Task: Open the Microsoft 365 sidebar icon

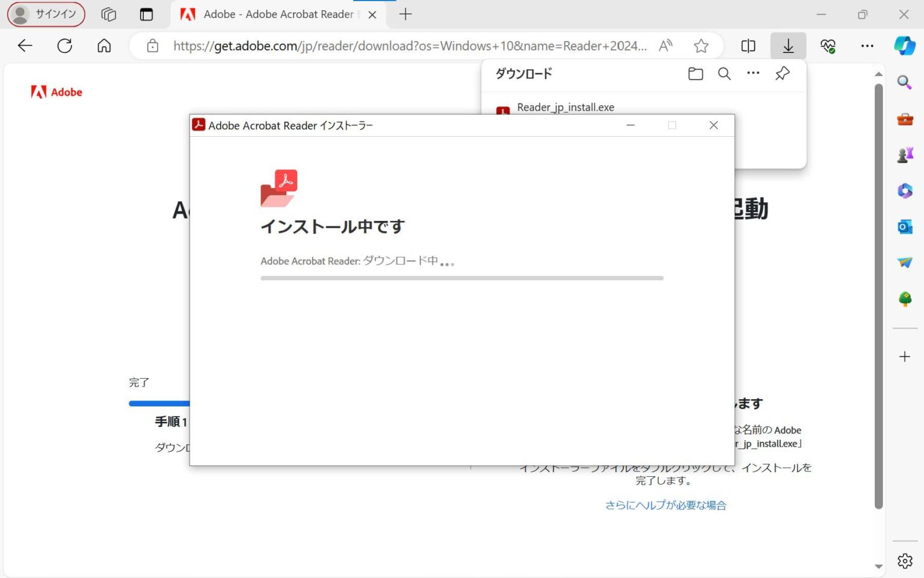Action: pos(904,191)
